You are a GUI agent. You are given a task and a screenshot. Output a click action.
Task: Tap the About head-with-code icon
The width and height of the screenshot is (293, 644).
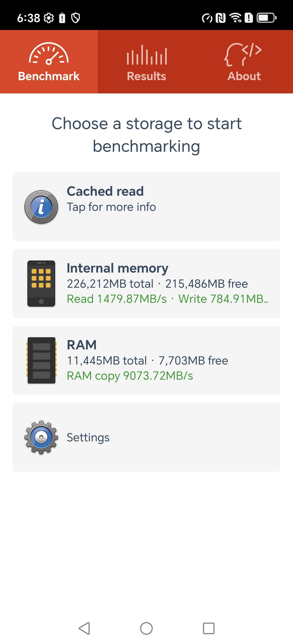(x=243, y=54)
